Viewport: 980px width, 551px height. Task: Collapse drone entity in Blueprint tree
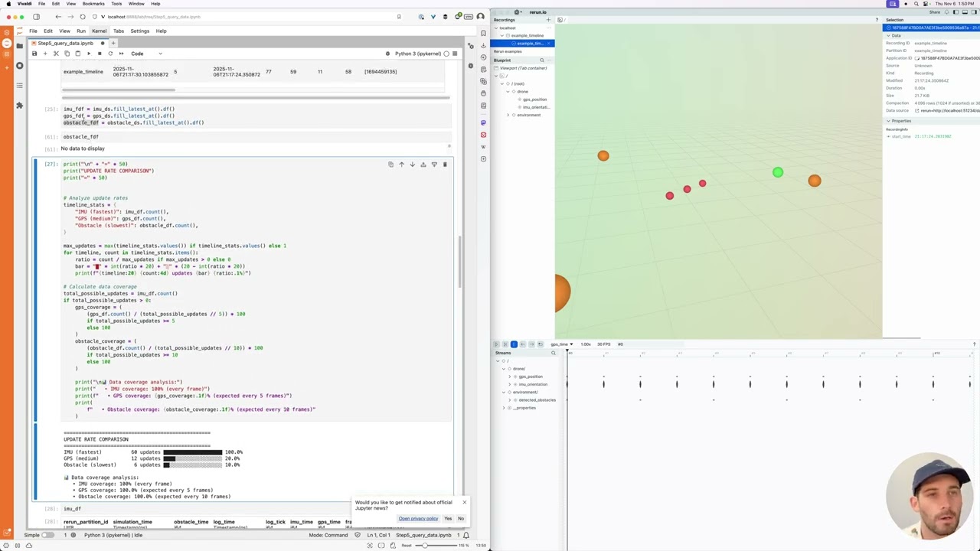point(508,92)
